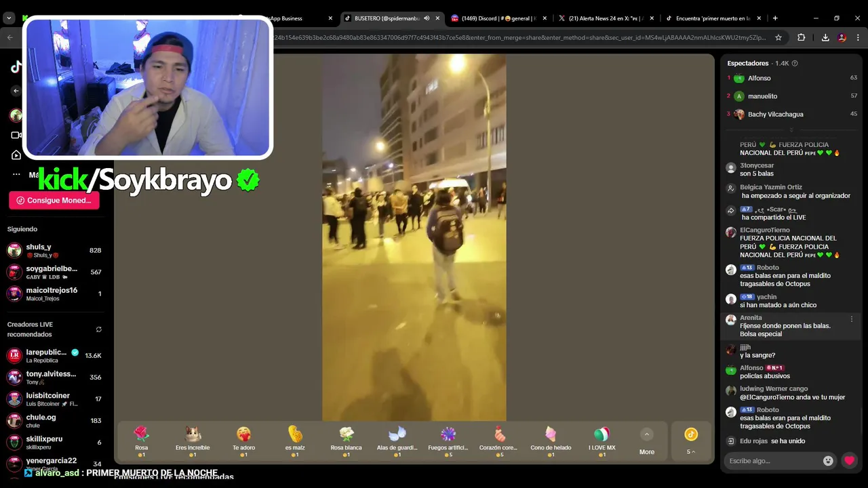Mute the BUSETERO tab audio icon
This screenshot has width=868, height=488.
427,18
